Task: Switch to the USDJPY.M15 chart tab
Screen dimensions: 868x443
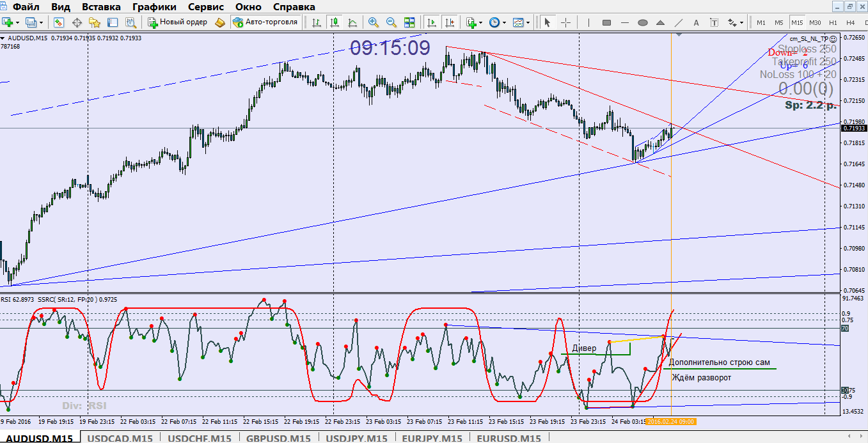Action: (356, 438)
